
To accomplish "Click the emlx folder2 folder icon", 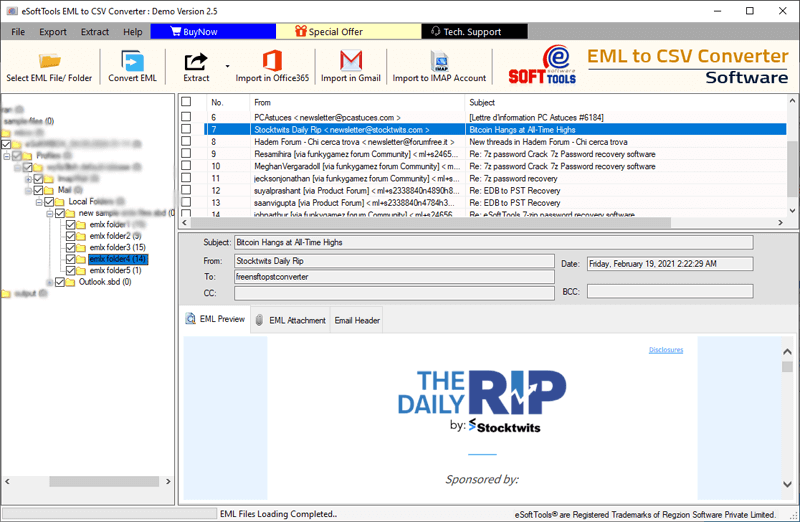I will pos(81,236).
